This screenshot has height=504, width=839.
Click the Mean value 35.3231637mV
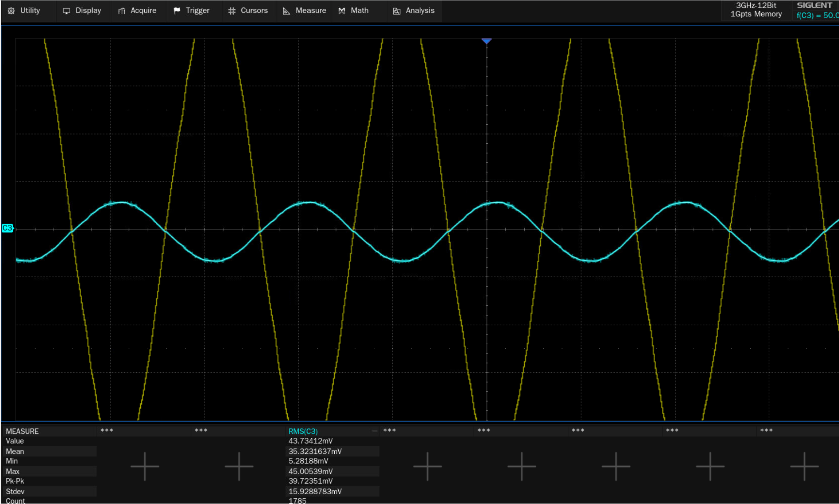[x=315, y=451]
